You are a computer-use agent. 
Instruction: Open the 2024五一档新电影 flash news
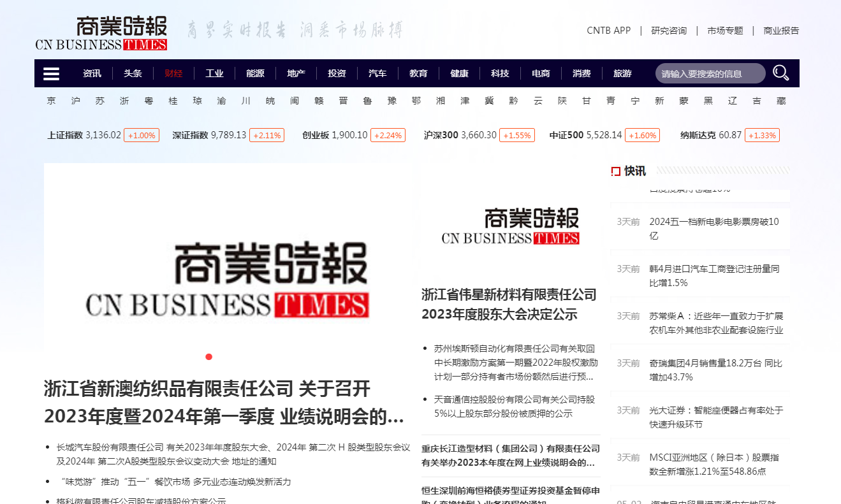click(714, 229)
